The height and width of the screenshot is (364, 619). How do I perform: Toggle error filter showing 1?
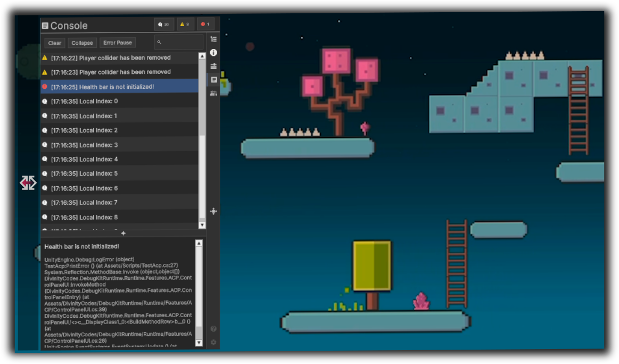pos(205,24)
